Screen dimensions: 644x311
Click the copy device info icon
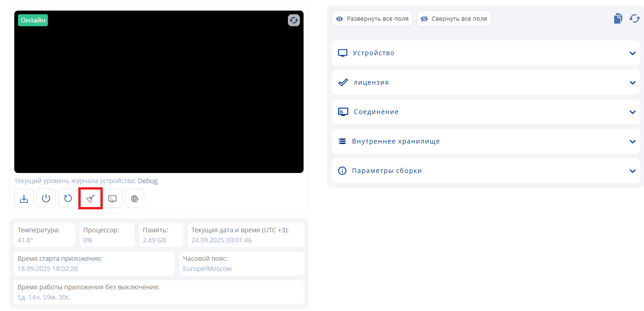[618, 18]
